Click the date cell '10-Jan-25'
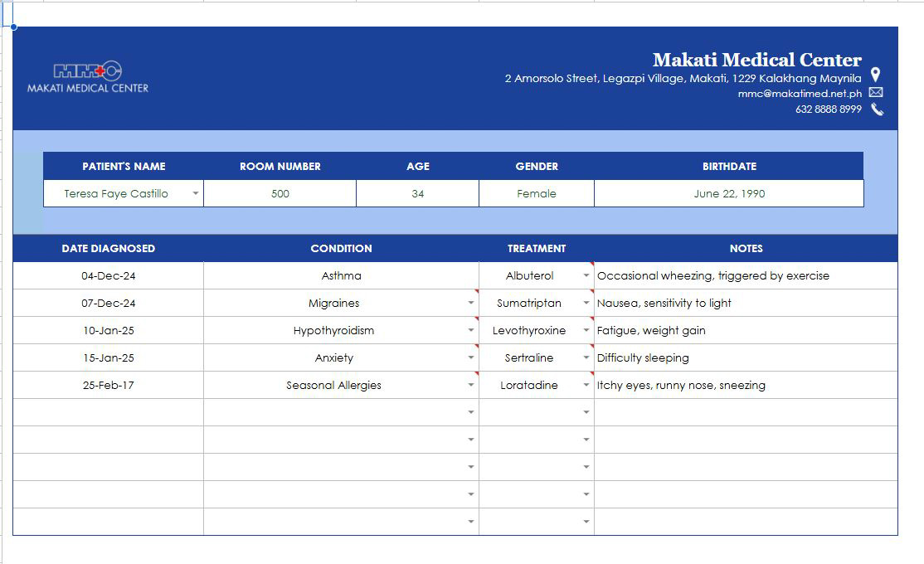This screenshot has height=564, width=924. (109, 331)
